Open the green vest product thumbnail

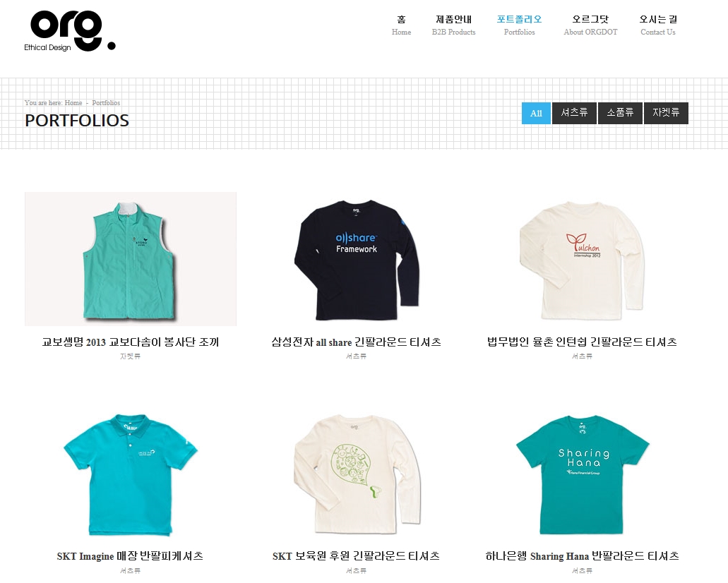131,259
